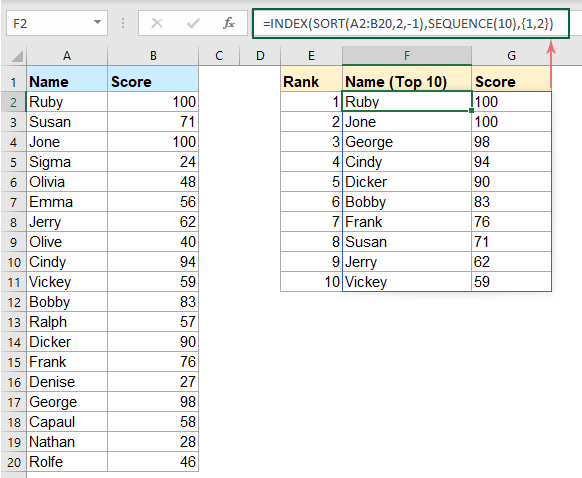Click the formula bar vertical dots handle
Viewport: 582px width, 478px height.
click(x=123, y=23)
